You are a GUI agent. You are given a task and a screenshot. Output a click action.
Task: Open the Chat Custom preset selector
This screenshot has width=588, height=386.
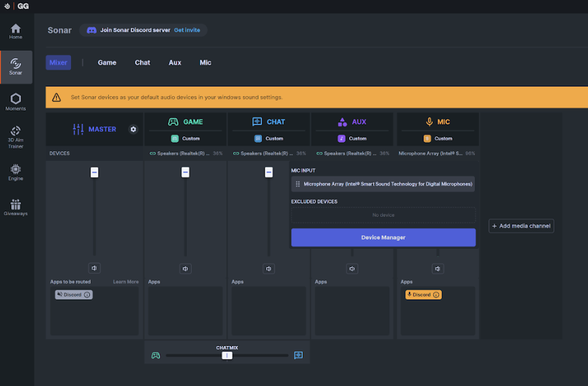268,139
